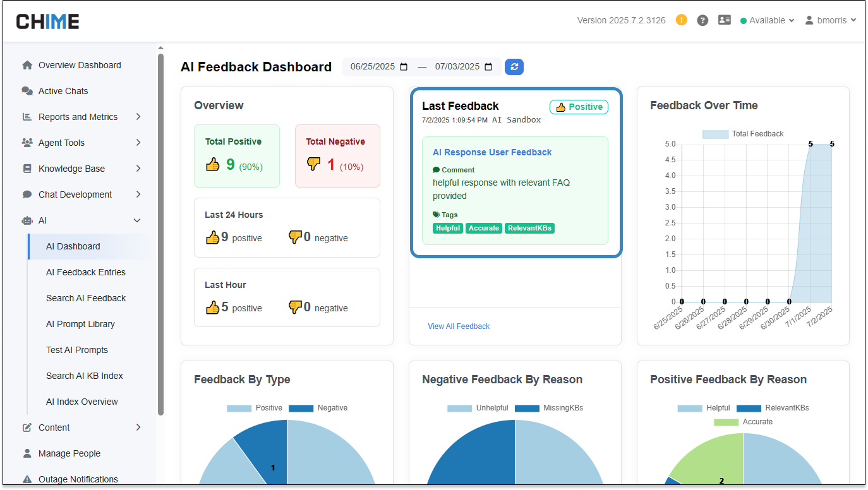
Task: Expand the Knowledge Base chevron
Action: coord(138,169)
